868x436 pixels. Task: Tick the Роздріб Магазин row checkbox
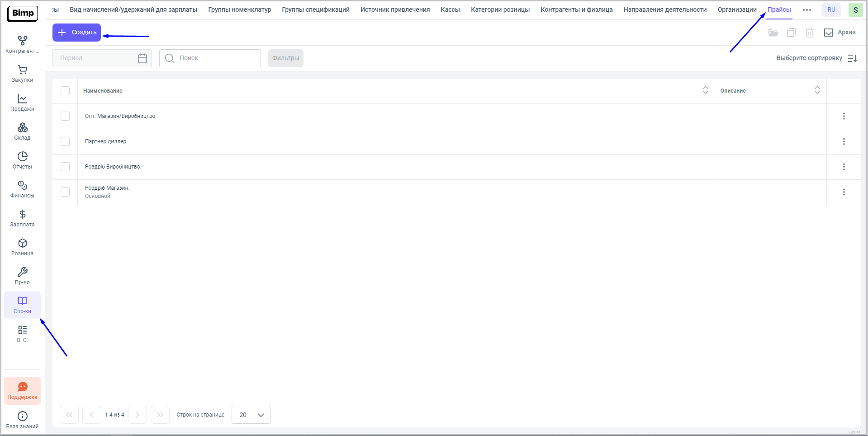pyautogui.click(x=65, y=192)
